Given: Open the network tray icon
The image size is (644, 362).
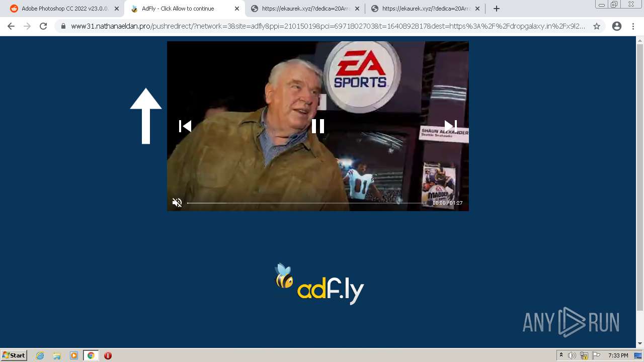Looking at the screenshot, I should 584,355.
